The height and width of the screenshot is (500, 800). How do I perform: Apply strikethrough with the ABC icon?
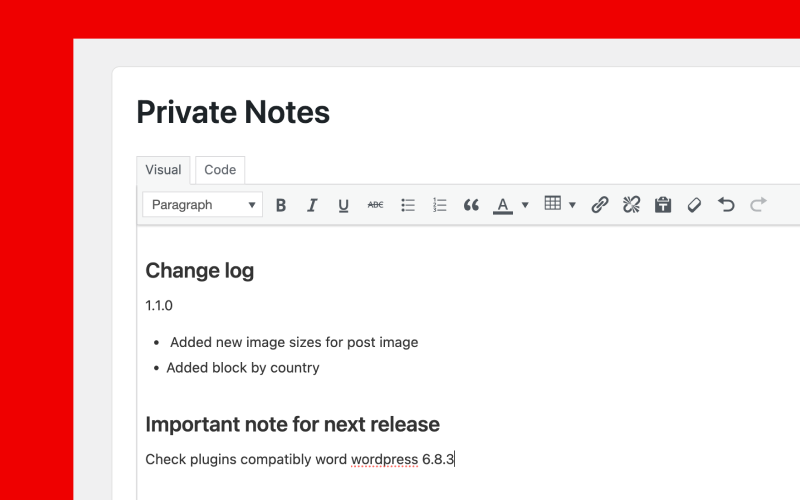[x=375, y=205]
